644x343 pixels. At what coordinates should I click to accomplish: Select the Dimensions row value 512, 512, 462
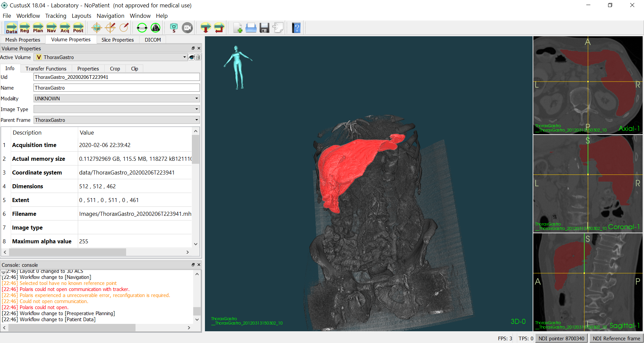tap(135, 186)
